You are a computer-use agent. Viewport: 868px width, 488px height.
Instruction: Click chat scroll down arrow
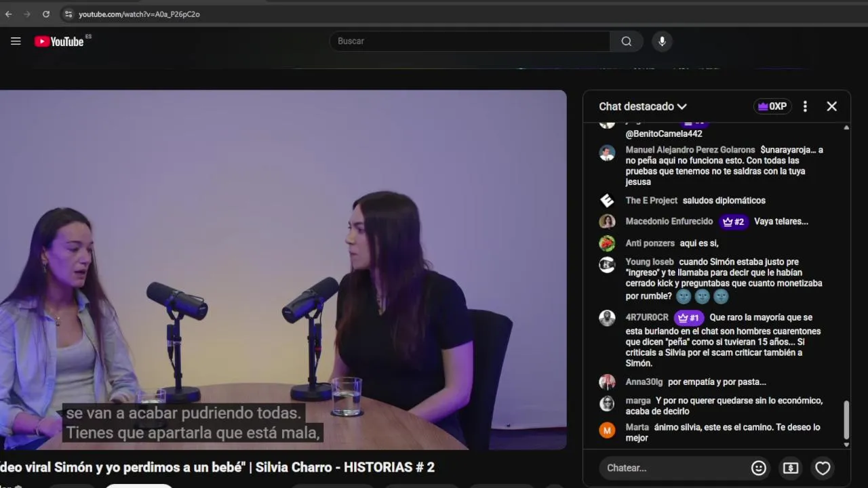pos(846,445)
